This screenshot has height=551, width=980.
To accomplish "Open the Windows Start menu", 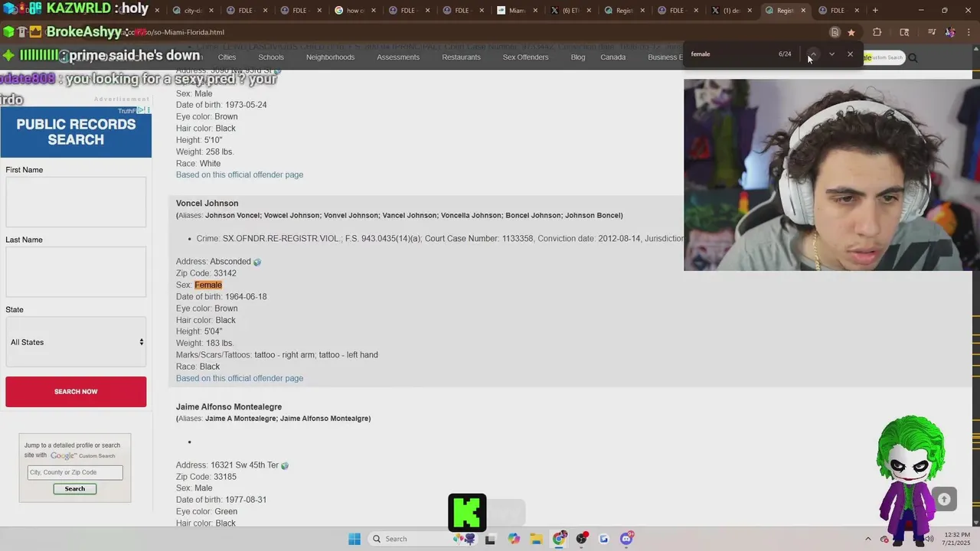I will [x=354, y=539].
